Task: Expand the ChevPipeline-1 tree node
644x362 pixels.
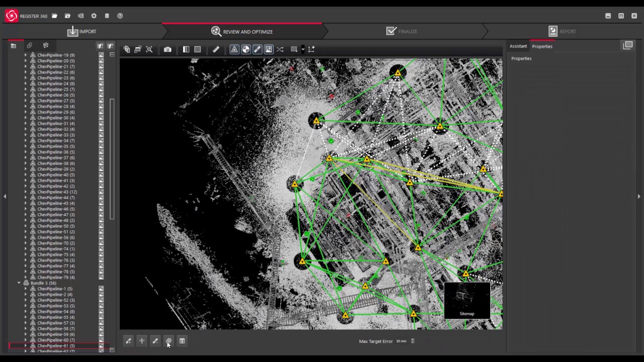Action: 26,289
